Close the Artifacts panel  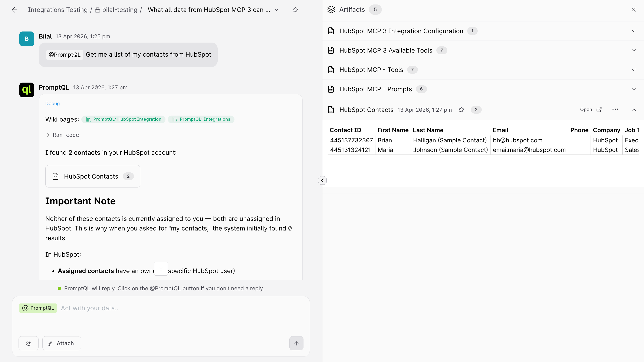[x=634, y=10]
